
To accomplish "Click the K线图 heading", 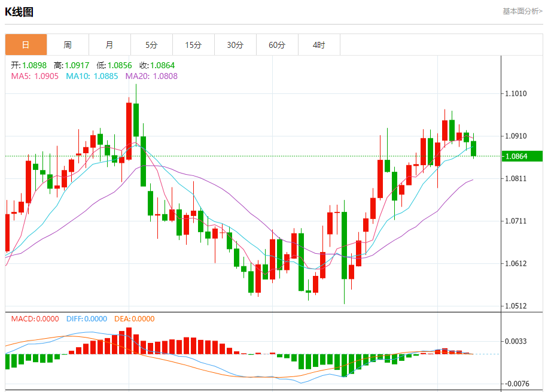I will click(x=19, y=12).
